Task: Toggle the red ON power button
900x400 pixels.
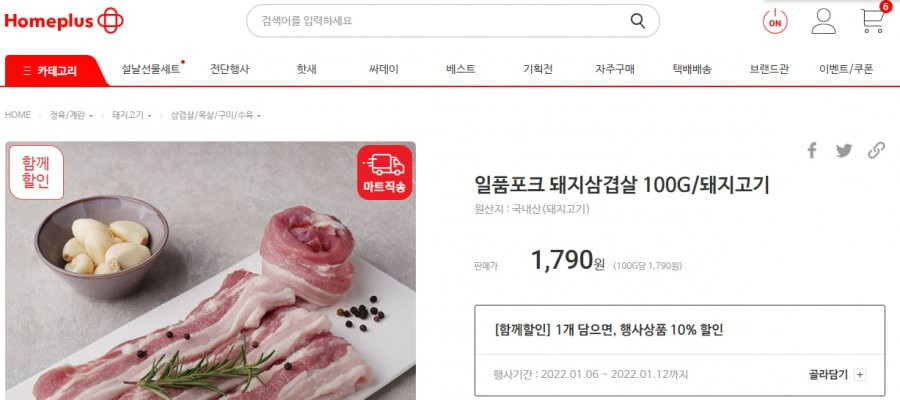Action: (775, 22)
